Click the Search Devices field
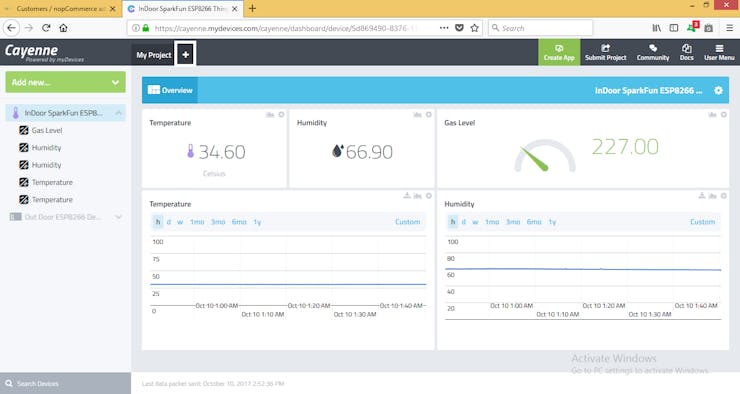The width and height of the screenshot is (740, 394). [x=66, y=383]
